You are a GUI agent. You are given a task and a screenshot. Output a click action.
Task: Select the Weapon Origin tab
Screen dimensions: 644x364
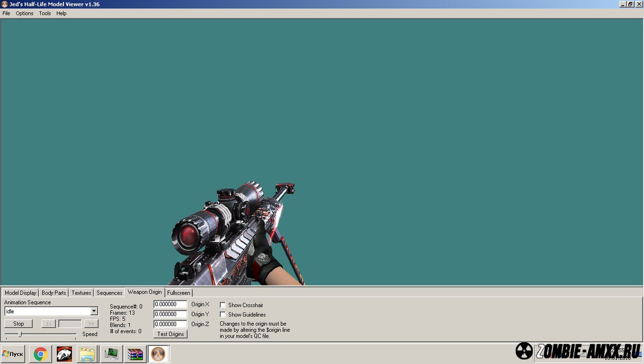pyautogui.click(x=145, y=292)
